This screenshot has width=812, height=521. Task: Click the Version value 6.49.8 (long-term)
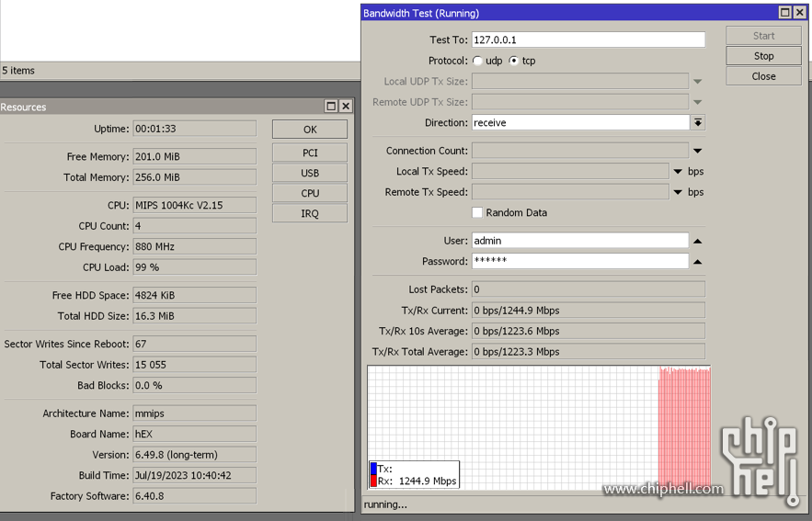194,454
